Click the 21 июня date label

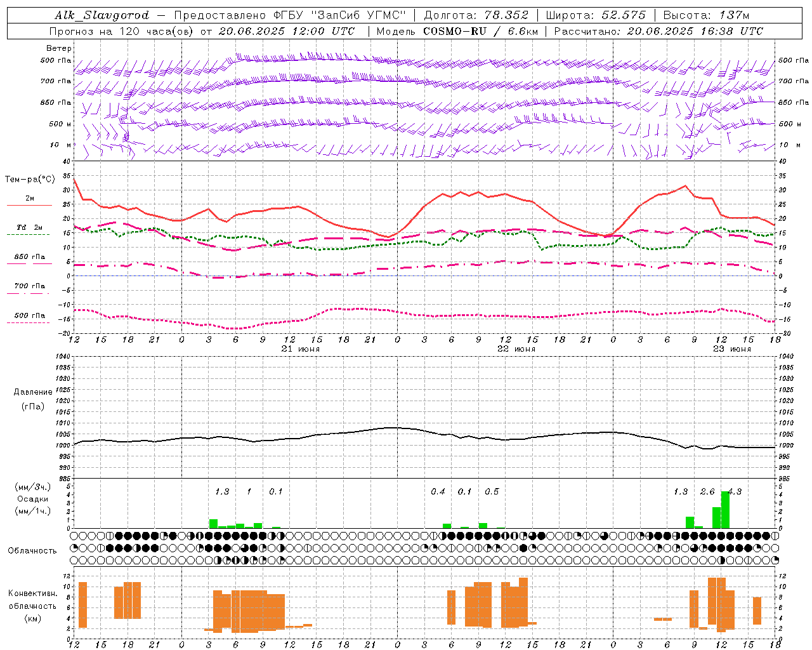pos(301,349)
